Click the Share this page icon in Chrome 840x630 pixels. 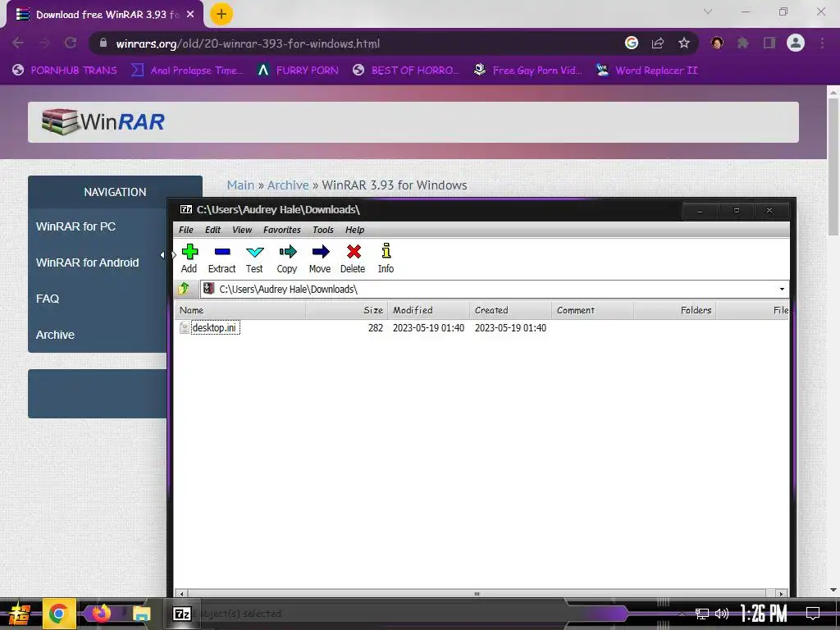point(658,43)
